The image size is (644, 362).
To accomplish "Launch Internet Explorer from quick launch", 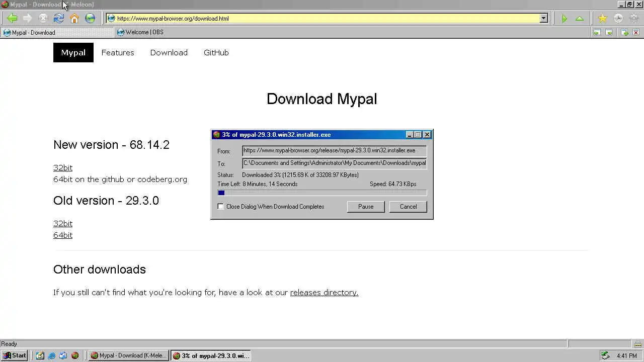I will pos(52,355).
